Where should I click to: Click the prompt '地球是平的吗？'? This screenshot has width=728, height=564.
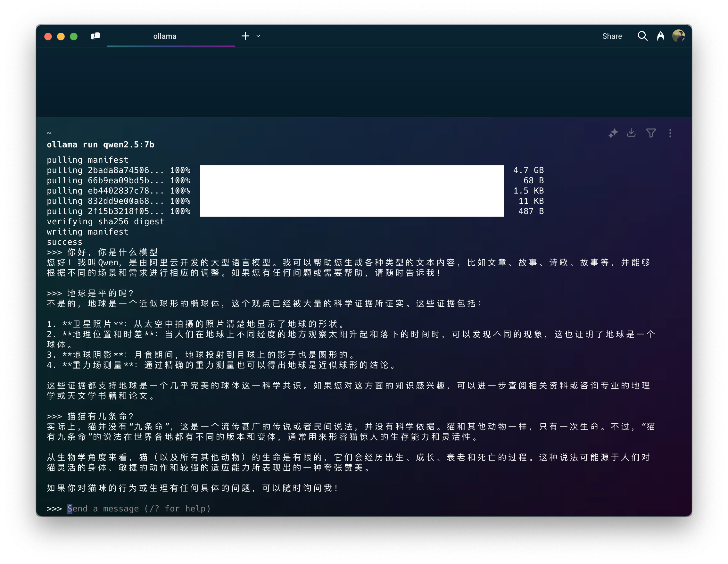pyautogui.click(x=101, y=293)
